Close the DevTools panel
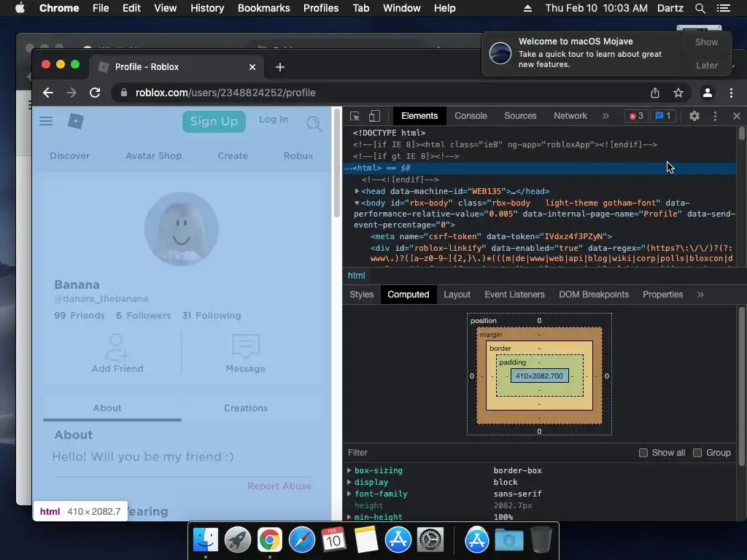The width and height of the screenshot is (747, 560). (737, 116)
